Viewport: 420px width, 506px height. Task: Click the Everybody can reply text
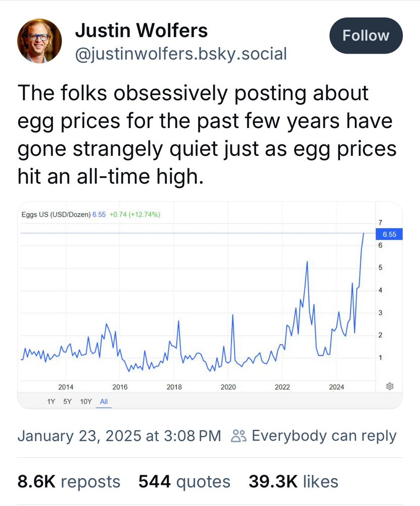coord(324,436)
